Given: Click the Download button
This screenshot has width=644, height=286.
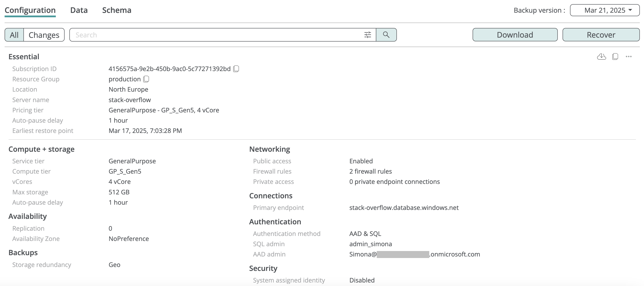Looking at the screenshot, I should pyautogui.click(x=515, y=35).
